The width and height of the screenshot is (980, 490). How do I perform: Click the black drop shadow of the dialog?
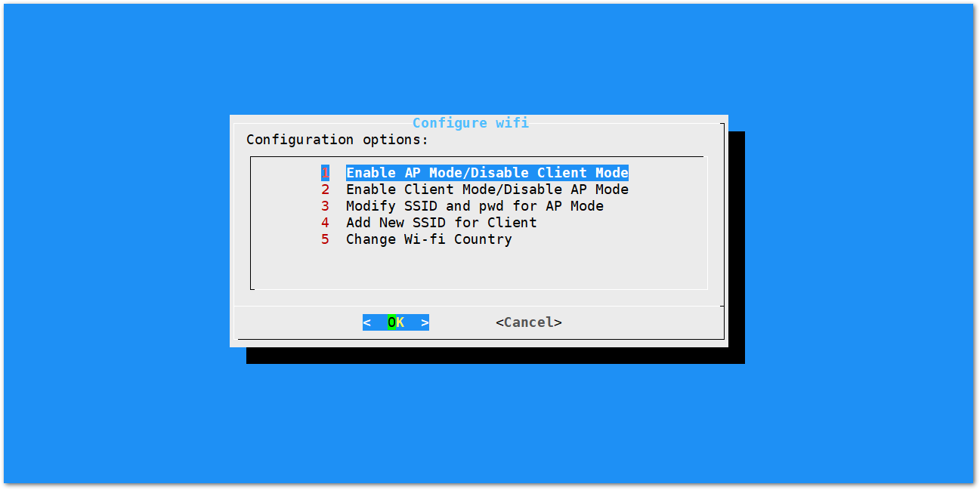coord(495,356)
